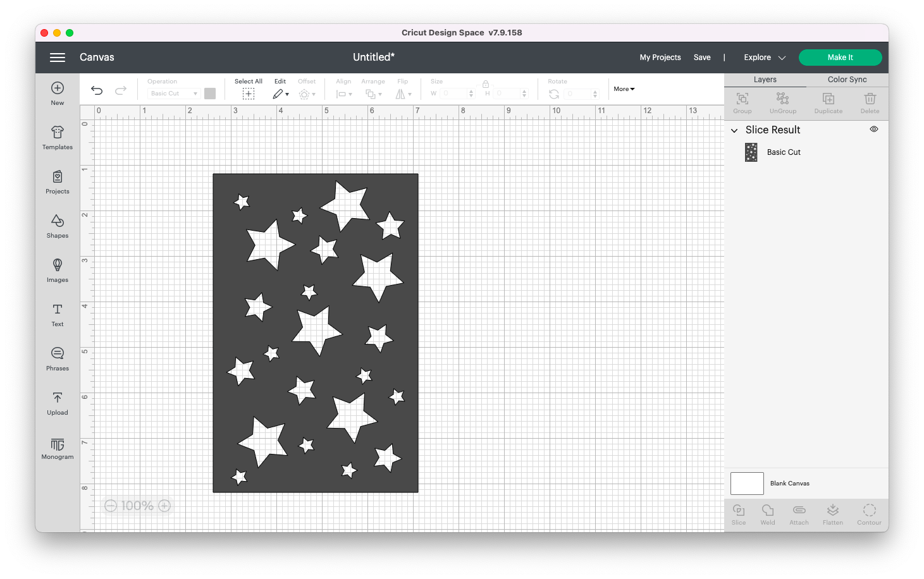Click the Blank Canvas color swatch
The image size is (924, 579).
(746, 483)
